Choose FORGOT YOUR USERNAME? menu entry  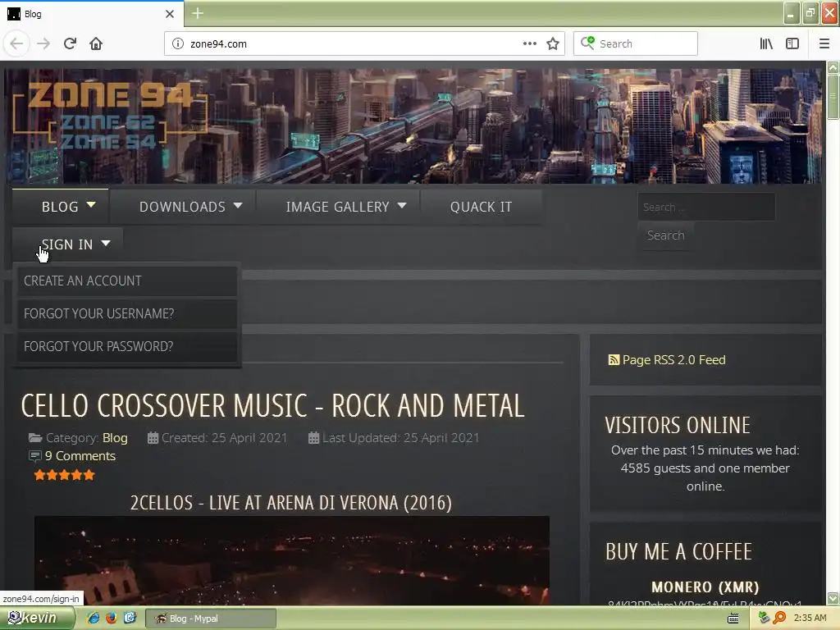pyautogui.click(x=127, y=313)
